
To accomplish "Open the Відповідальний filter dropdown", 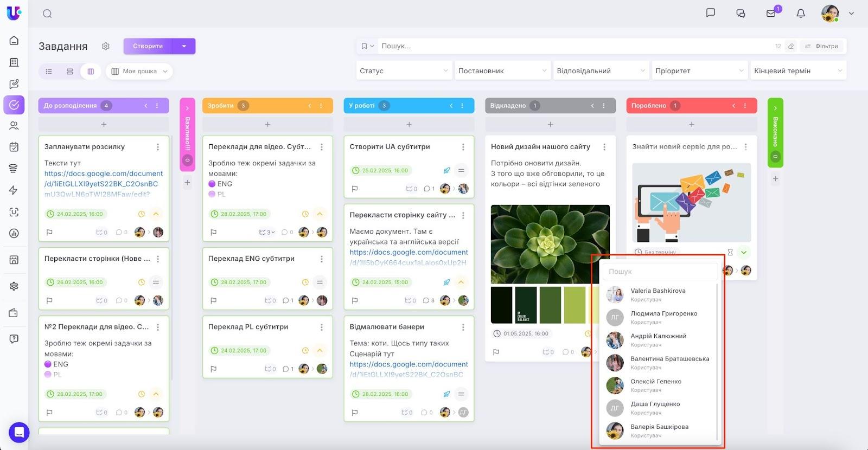I will (601, 70).
